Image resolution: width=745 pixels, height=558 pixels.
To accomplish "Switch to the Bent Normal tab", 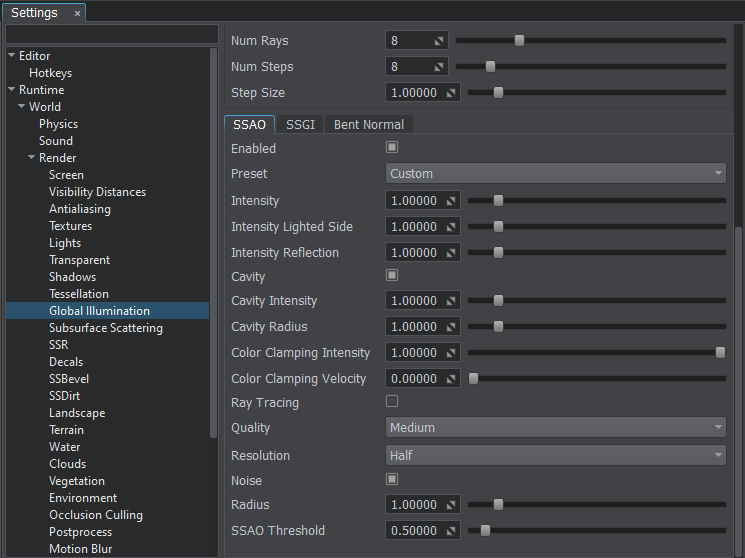I will (x=369, y=125).
